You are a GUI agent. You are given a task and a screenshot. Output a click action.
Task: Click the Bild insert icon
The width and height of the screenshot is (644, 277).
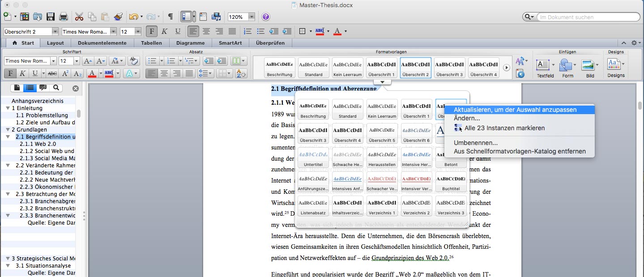tap(588, 65)
